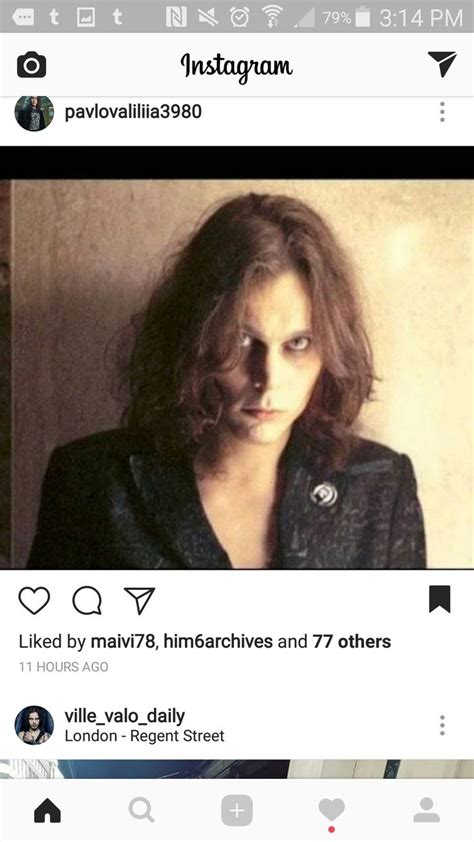This screenshot has height=842, width=474.
Task: Open comments via speech bubble icon
Action: click(87, 600)
